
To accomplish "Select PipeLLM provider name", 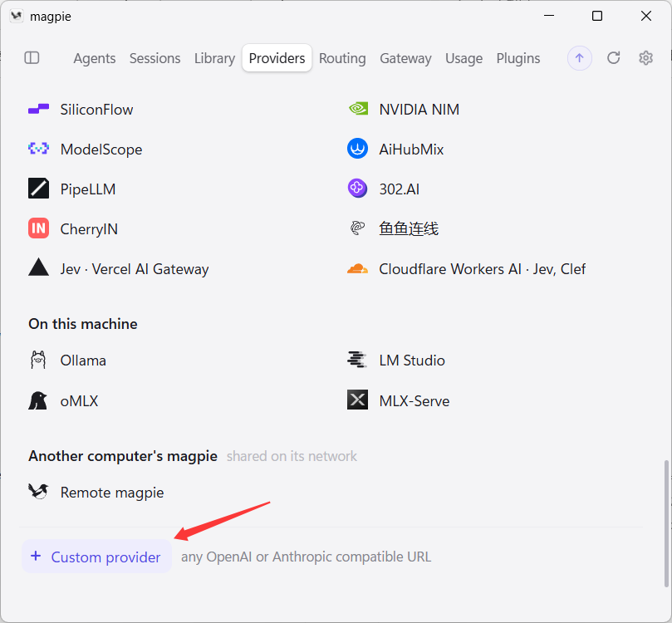I will coord(88,189).
